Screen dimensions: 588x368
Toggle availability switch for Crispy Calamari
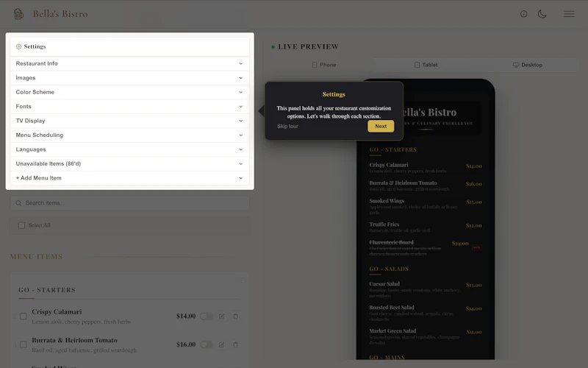click(x=207, y=316)
